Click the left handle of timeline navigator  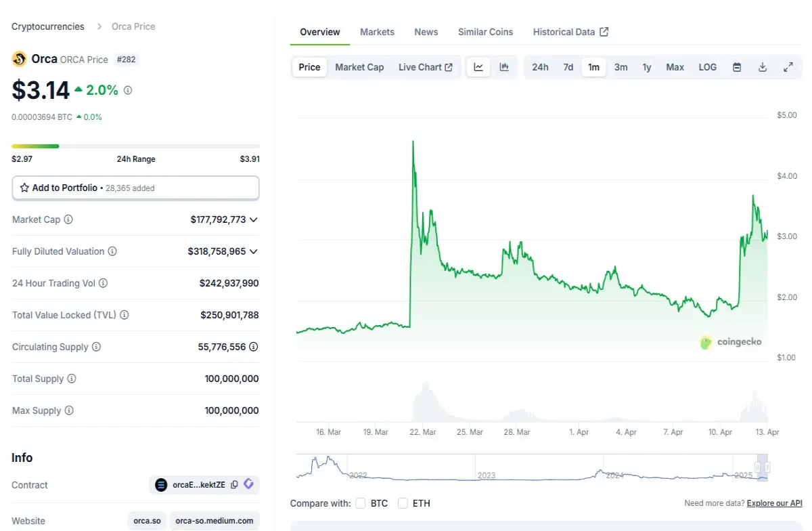pyautogui.click(x=759, y=467)
